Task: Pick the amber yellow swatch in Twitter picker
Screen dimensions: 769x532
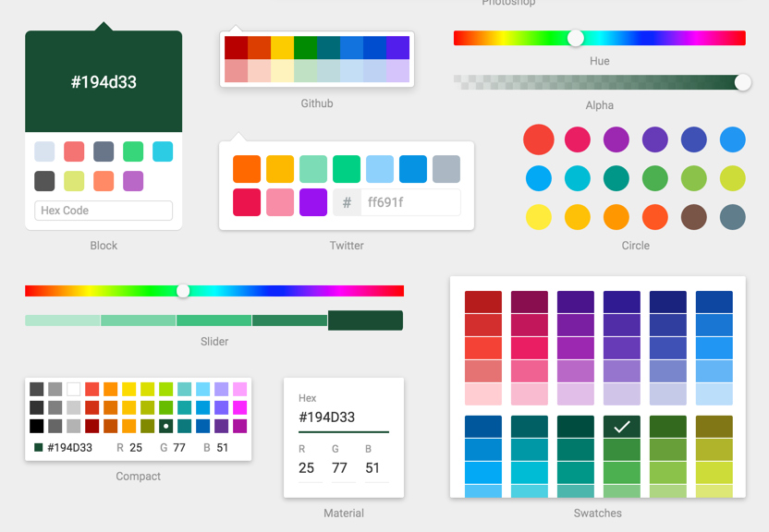Action: (280, 169)
